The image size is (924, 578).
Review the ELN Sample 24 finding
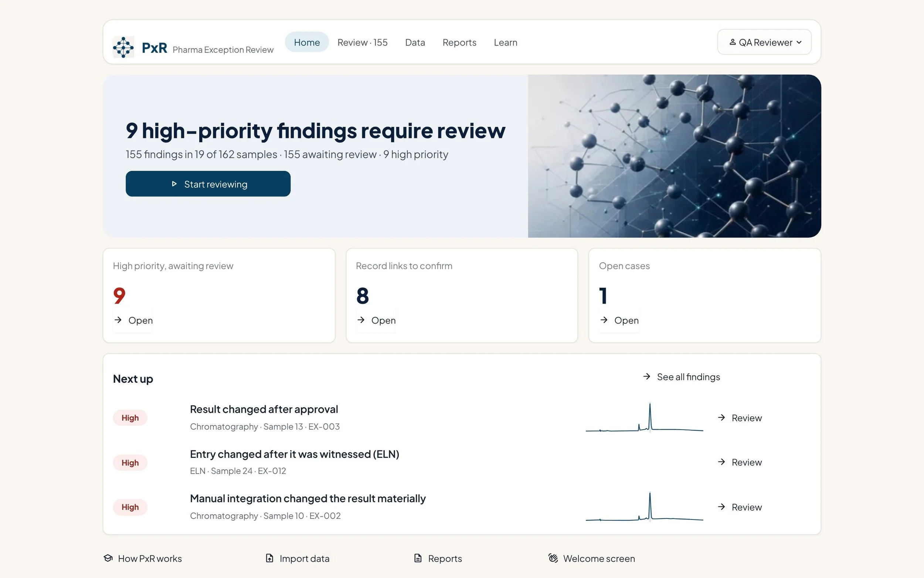pyautogui.click(x=740, y=463)
